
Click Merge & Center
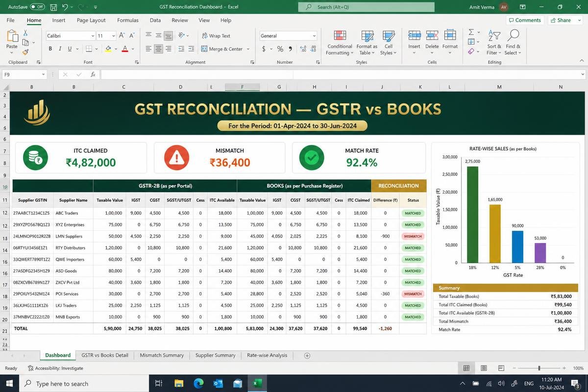(x=222, y=49)
